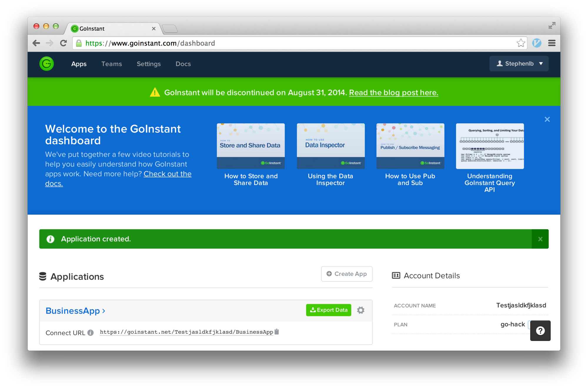Close the GoInstant browser tab
This screenshot has height=389, width=588.
point(153,29)
